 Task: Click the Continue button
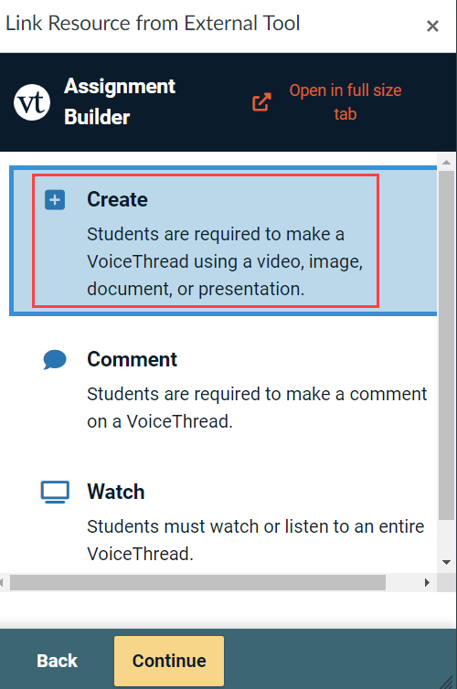click(x=169, y=660)
